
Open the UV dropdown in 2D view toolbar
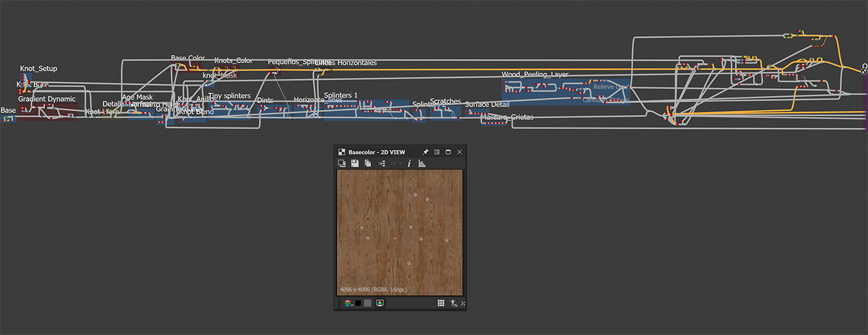coord(396,163)
